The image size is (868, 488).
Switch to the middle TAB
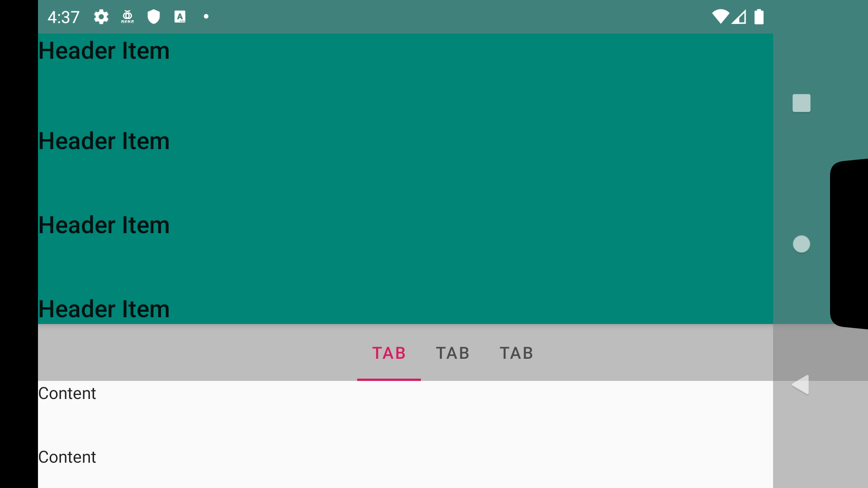[x=453, y=353]
